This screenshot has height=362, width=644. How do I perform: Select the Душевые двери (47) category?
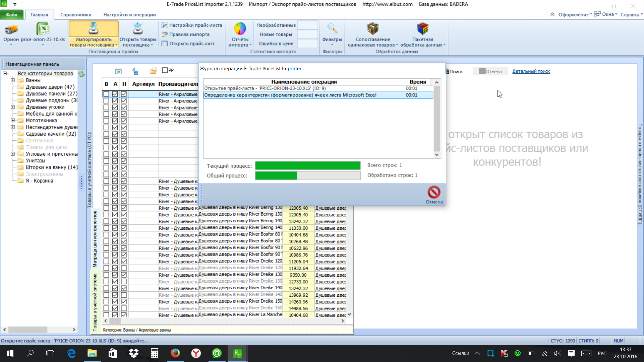(x=50, y=87)
